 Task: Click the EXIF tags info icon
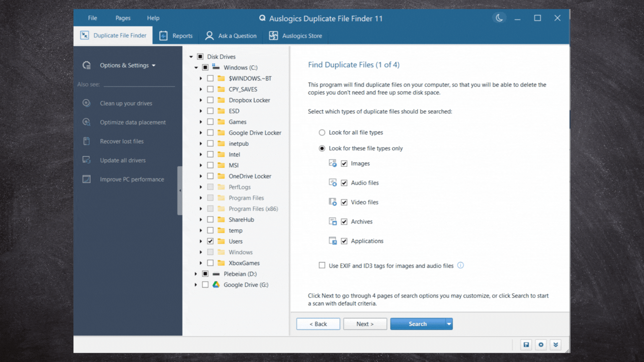point(460,265)
